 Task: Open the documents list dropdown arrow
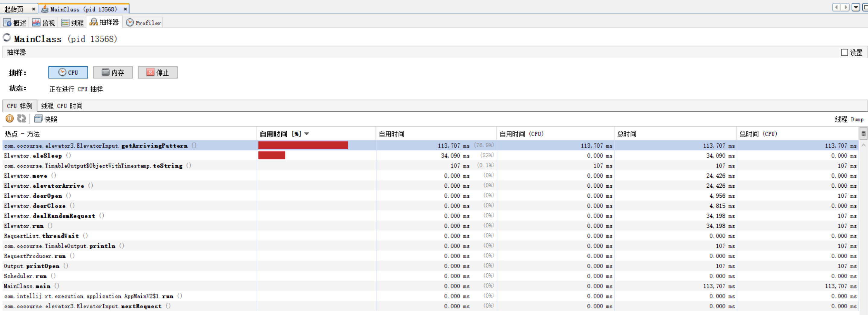(856, 7)
